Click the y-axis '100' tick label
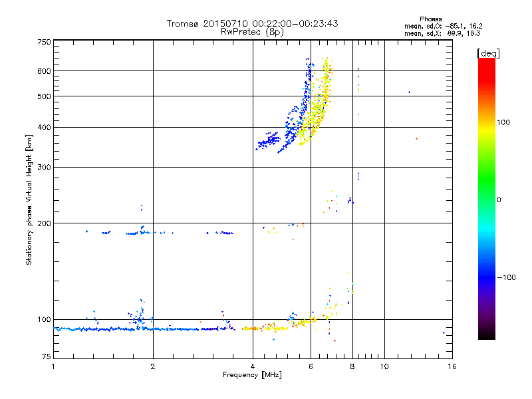The height and width of the screenshot is (399, 532). [44, 320]
